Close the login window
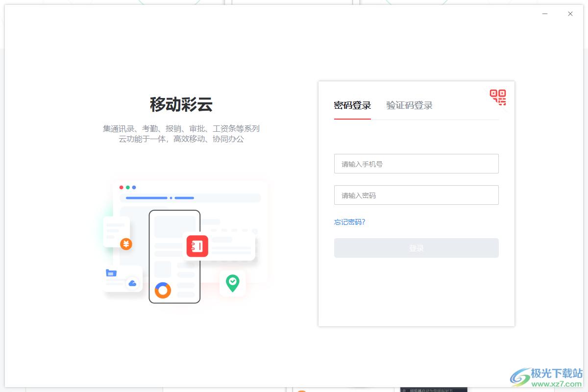This screenshot has width=588, height=392. (570, 14)
